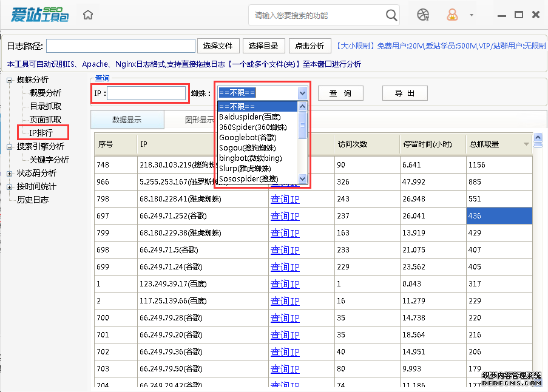Click the 导出 export button
Viewport: 548px width, 392px height.
pos(405,93)
